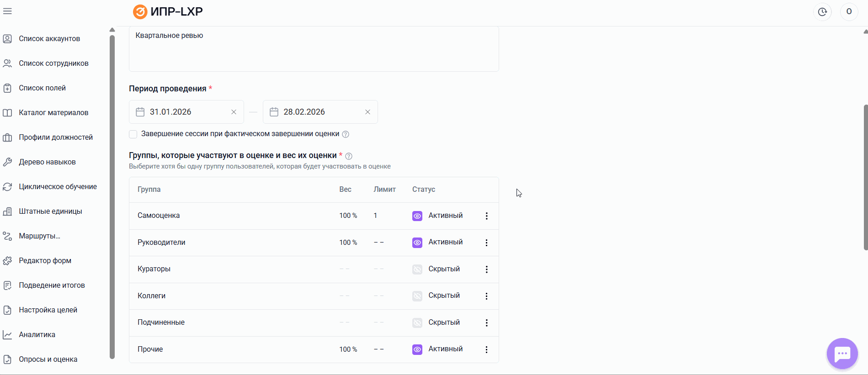Open the user profile avatar button

pyautogui.click(x=849, y=12)
